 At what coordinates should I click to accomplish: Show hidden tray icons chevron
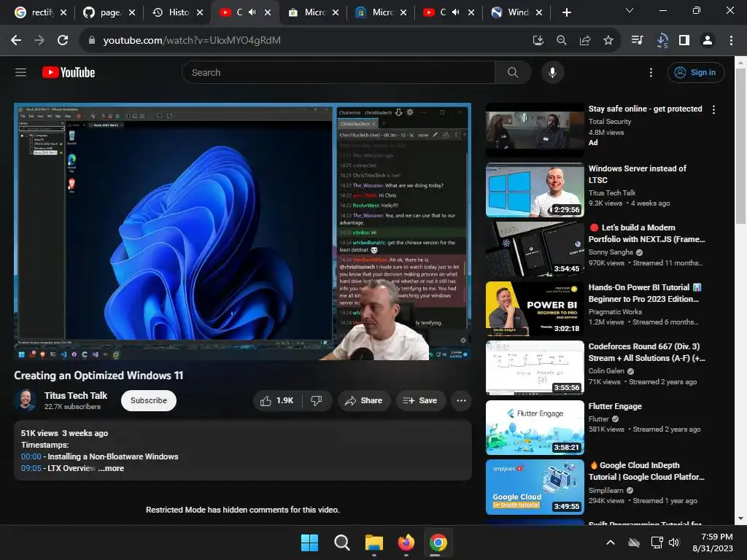611,542
